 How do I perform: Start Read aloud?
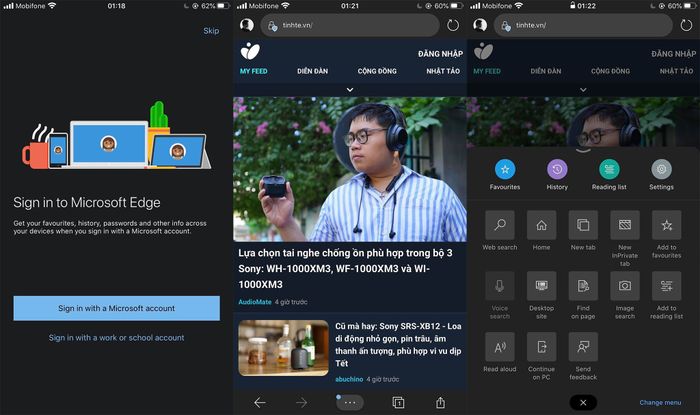tap(500, 347)
